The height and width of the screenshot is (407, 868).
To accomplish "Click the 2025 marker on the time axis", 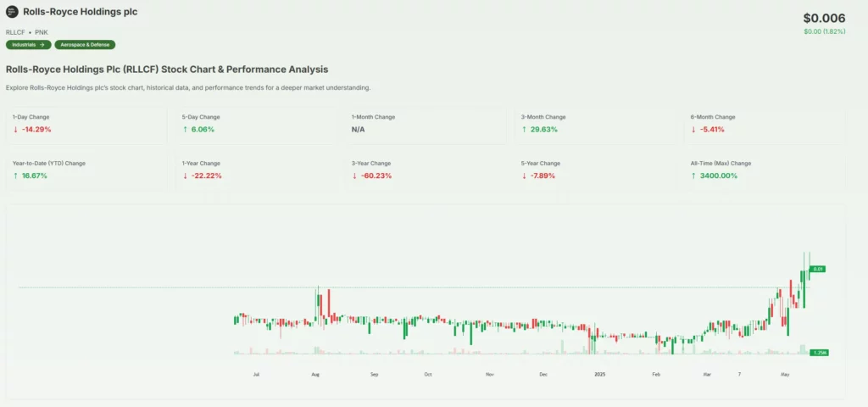I will 600,373.
